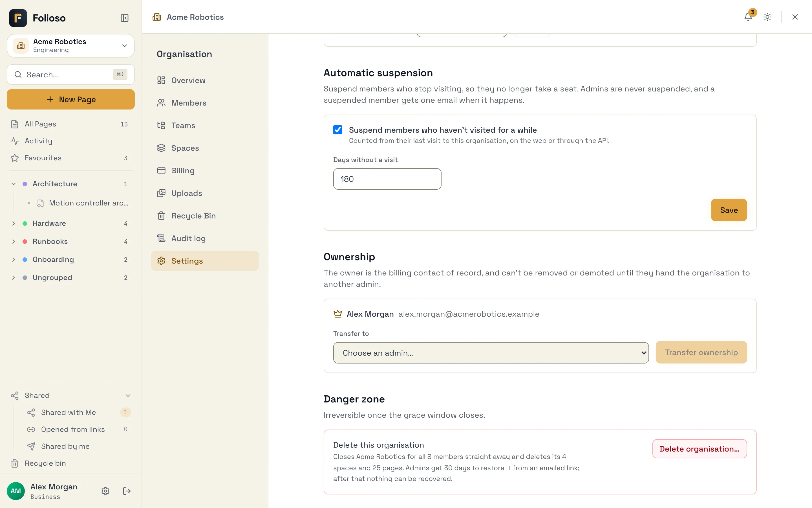812x508 pixels.
Task: Open Activity feed
Action: point(70,141)
